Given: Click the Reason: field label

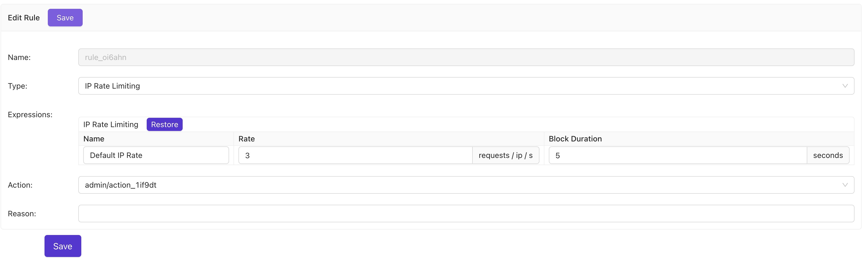Looking at the screenshot, I should [22, 214].
